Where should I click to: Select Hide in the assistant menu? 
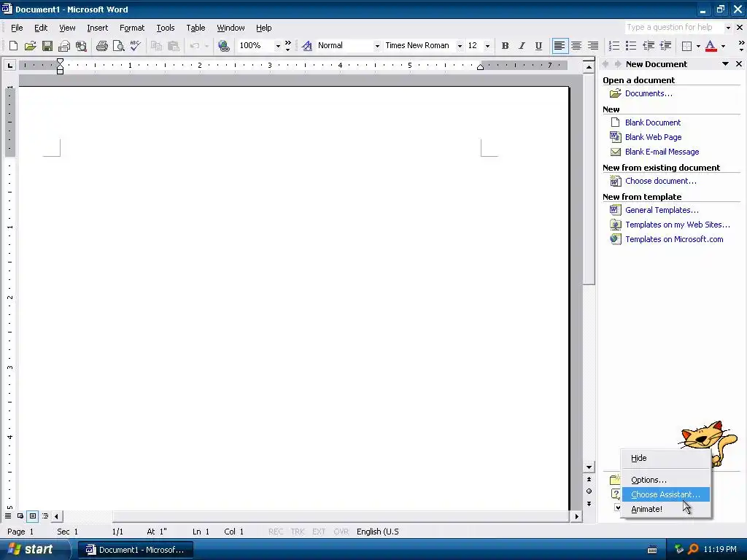click(665, 458)
